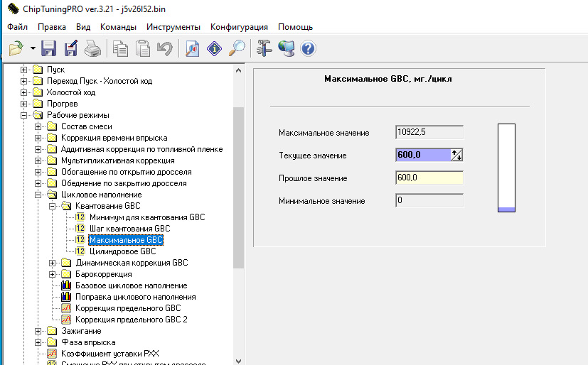Search using the magnifying glass icon
Viewport: 588px width, 365px height.
(237, 49)
